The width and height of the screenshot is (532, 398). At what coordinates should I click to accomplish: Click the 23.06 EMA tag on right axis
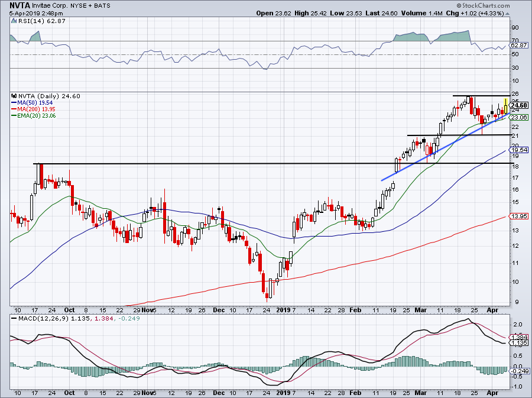pos(519,118)
